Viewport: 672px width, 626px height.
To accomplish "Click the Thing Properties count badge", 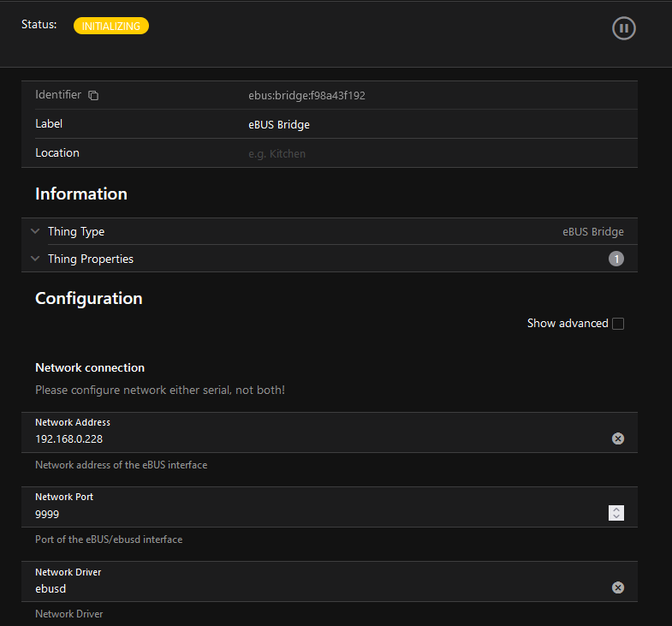I will coord(616,259).
